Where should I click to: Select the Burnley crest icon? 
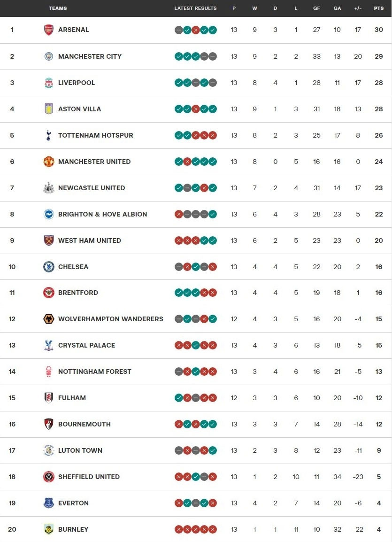[x=49, y=529]
